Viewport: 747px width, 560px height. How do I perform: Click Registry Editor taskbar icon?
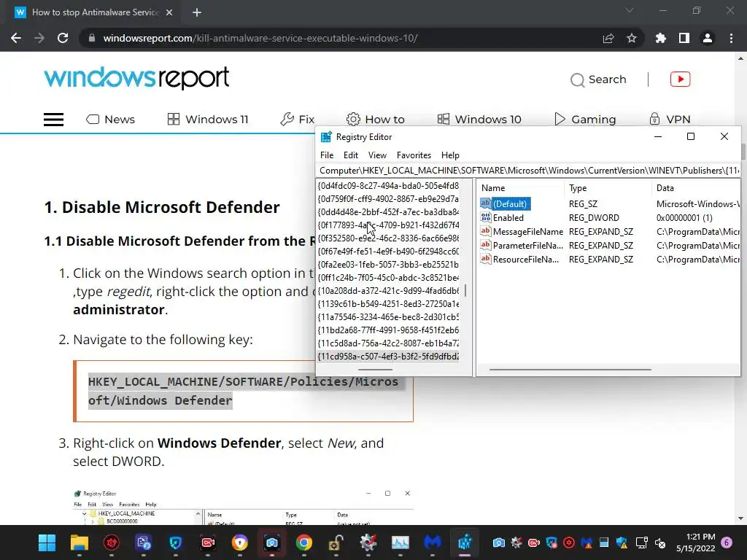(x=465, y=542)
